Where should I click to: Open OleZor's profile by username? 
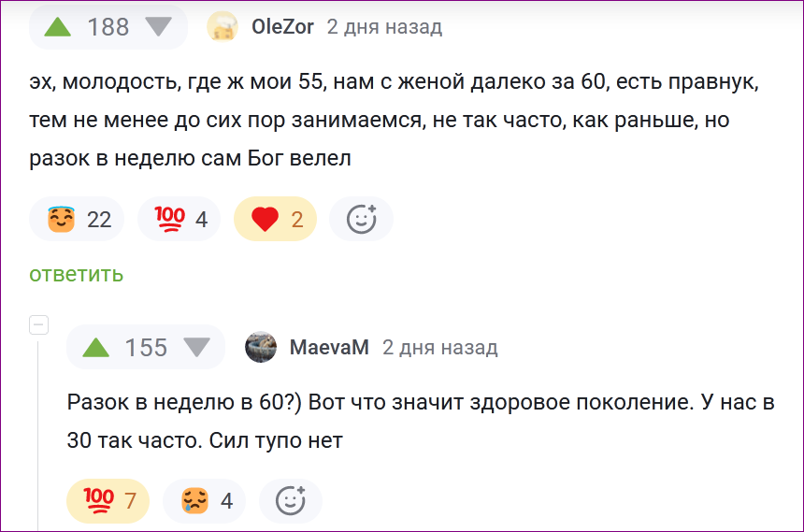tap(282, 27)
